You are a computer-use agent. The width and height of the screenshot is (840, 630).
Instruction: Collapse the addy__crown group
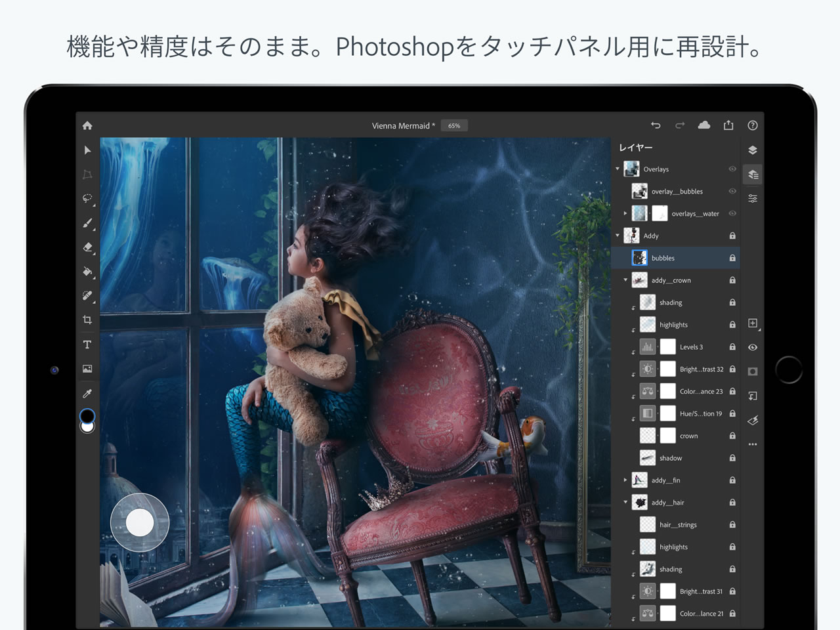625,280
